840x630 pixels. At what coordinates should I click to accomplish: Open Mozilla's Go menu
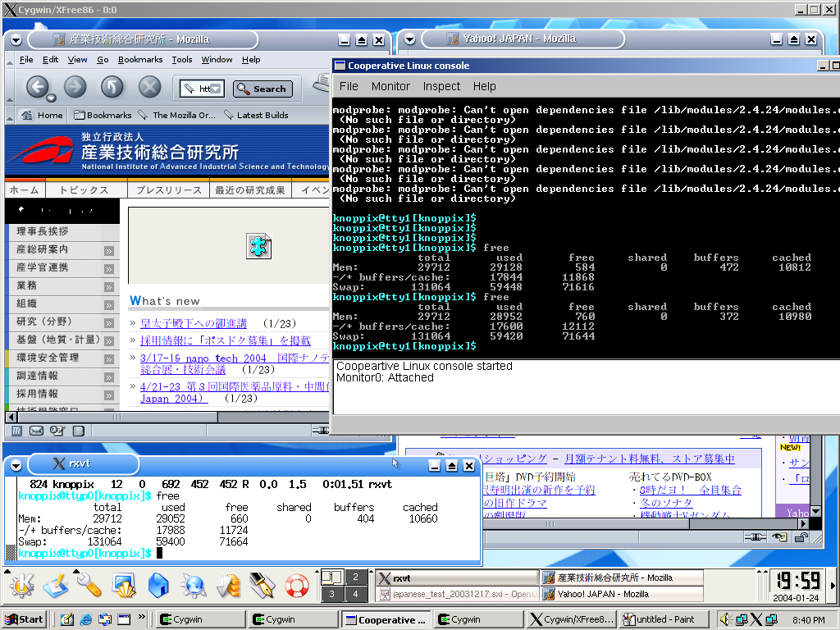[x=103, y=59]
